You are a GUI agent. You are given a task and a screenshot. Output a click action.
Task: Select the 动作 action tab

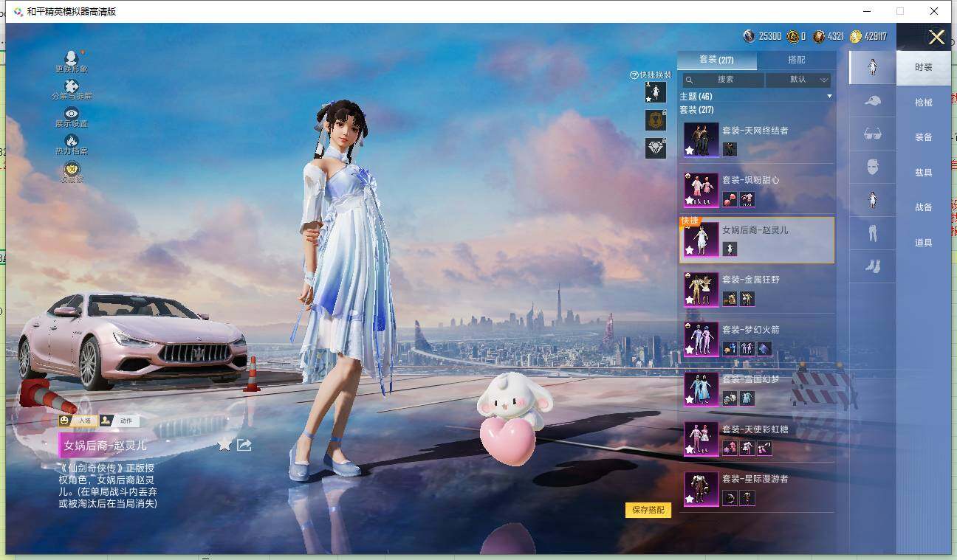point(119,421)
